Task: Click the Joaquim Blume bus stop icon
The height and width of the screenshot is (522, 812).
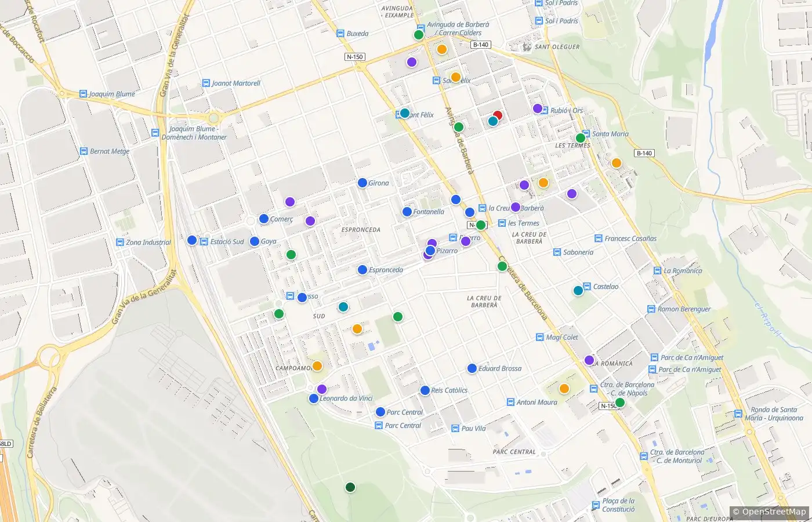Action: (x=82, y=94)
